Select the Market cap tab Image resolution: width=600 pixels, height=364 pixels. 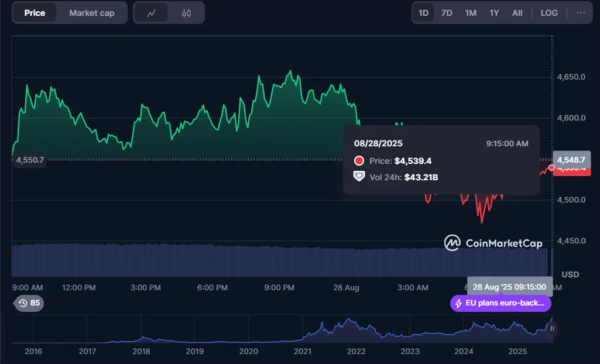92,13
